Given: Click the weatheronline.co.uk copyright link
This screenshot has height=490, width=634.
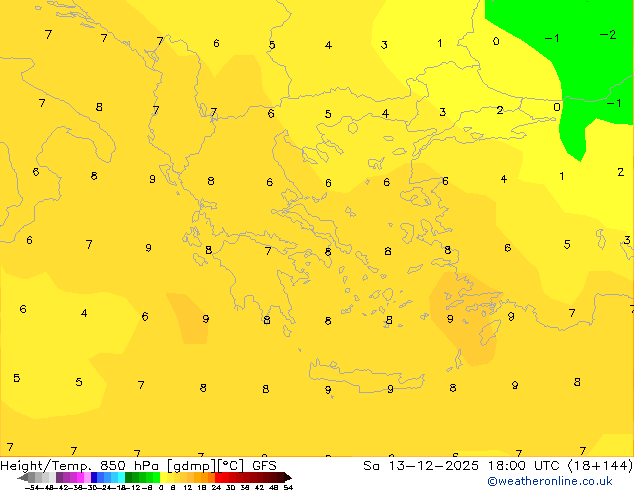Looking at the screenshot, I should click(549, 481).
